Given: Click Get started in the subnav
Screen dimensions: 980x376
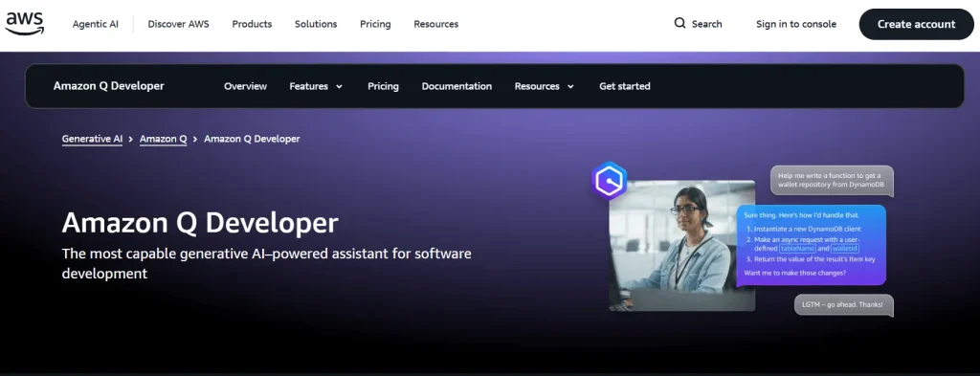Looking at the screenshot, I should (625, 86).
